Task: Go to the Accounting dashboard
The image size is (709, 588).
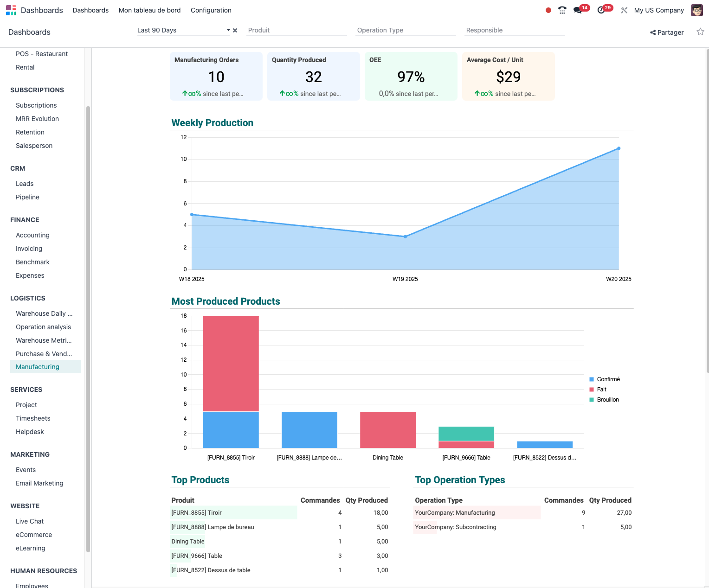Action: (x=32, y=235)
